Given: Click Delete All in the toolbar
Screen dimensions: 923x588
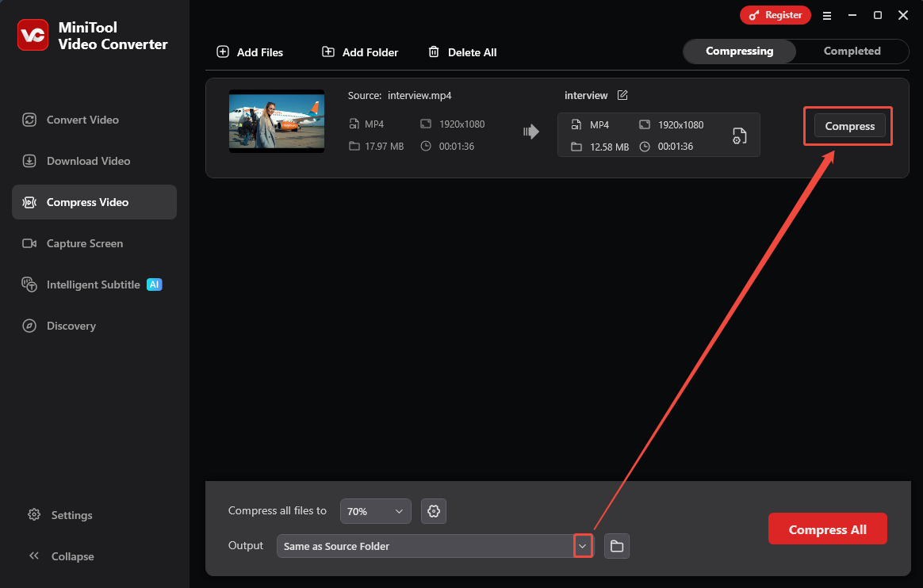Looking at the screenshot, I should pos(462,52).
